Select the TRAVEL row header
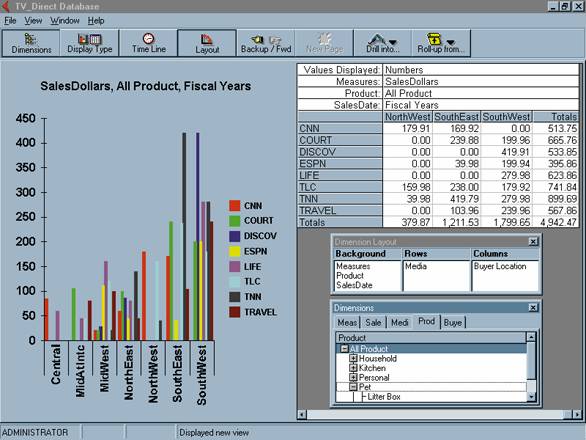The width and height of the screenshot is (586, 440). (340, 210)
